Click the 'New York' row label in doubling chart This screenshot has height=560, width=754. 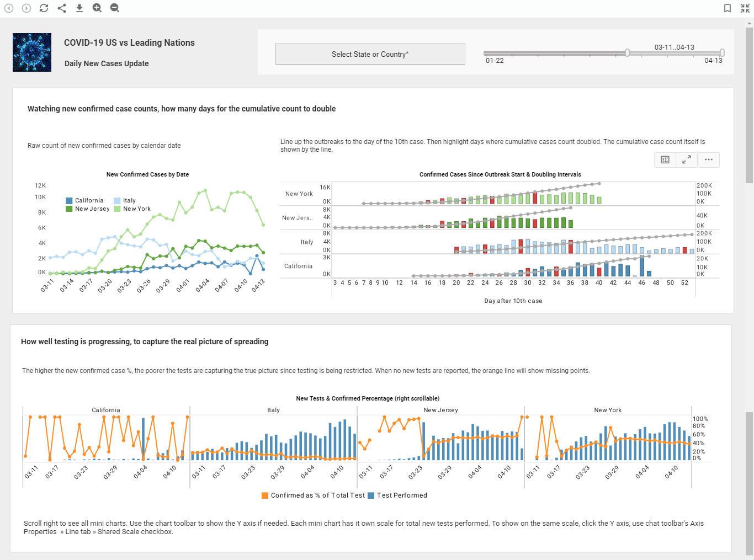point(299,194)
